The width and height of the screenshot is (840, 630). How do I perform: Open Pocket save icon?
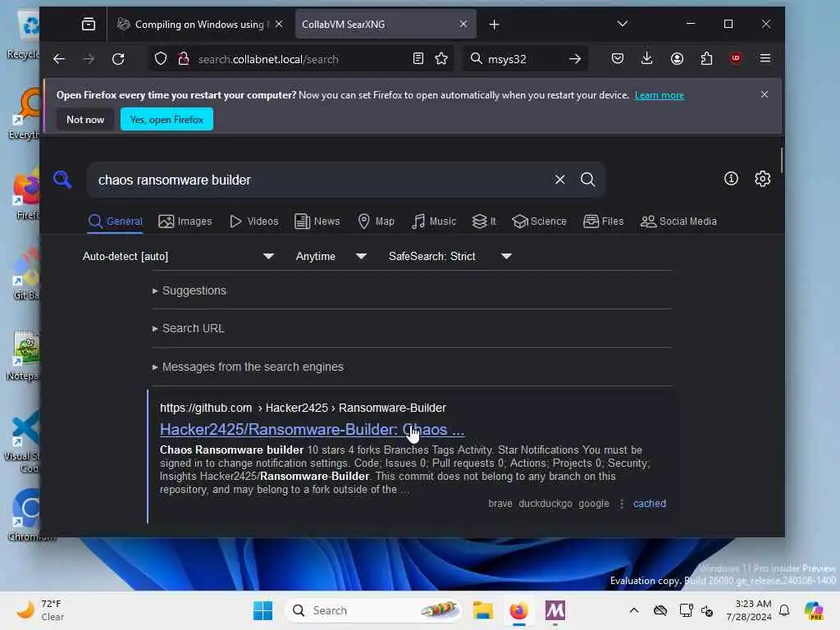[x=618, y=59]
